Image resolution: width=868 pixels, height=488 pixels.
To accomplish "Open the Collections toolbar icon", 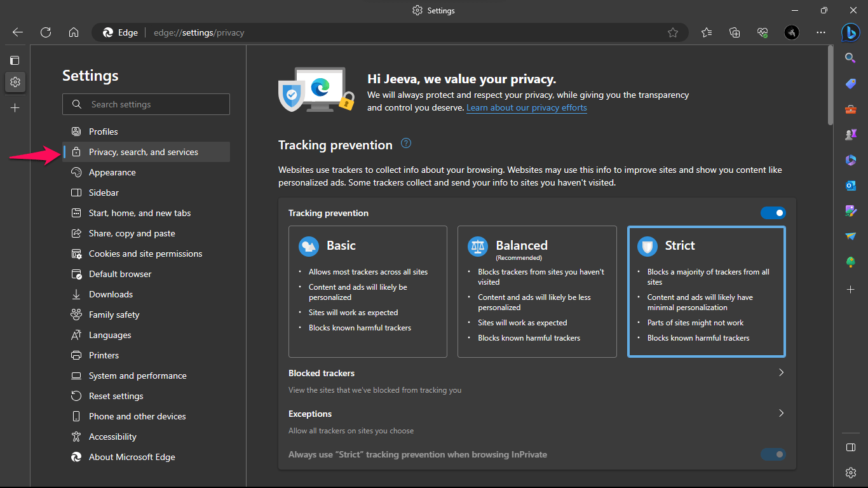I will 734,32.
